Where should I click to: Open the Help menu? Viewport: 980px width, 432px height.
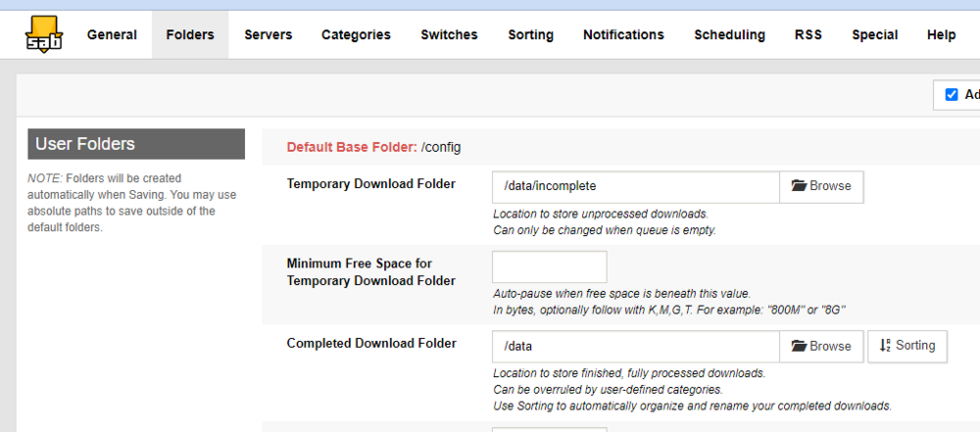(941, 35)
